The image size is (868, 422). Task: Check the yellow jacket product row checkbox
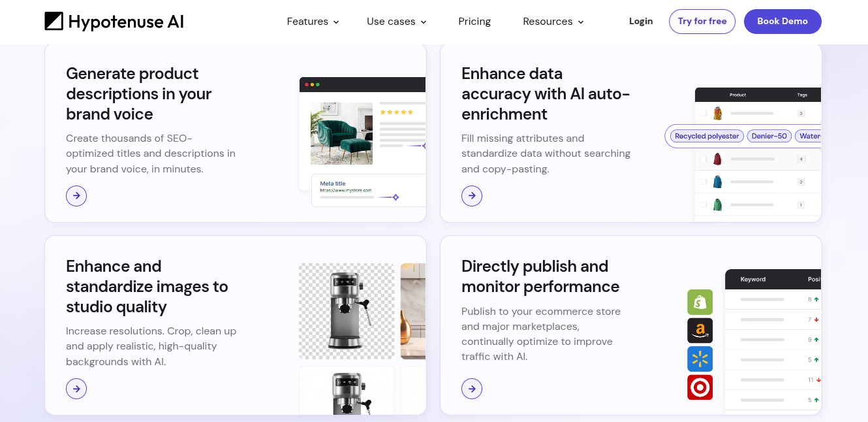(704, 112)
